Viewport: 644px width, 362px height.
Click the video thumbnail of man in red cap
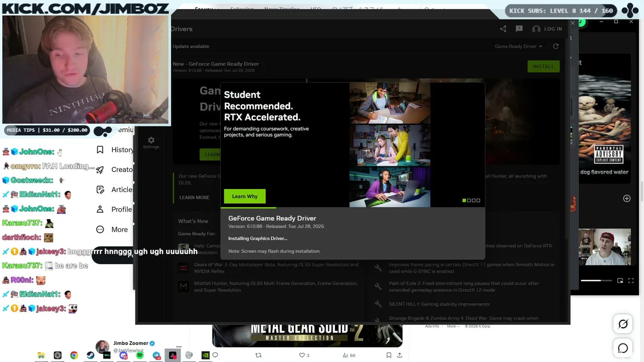604,247
